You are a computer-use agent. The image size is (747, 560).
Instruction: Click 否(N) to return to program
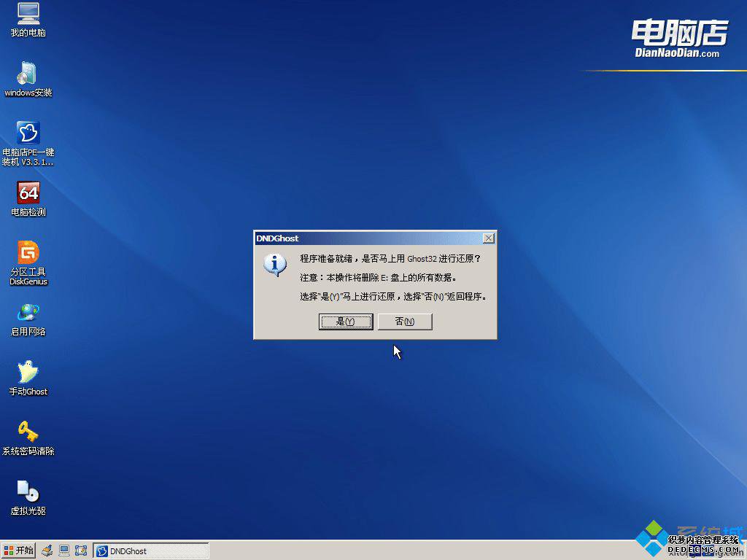pyautogui.click(x=405, y=322)
